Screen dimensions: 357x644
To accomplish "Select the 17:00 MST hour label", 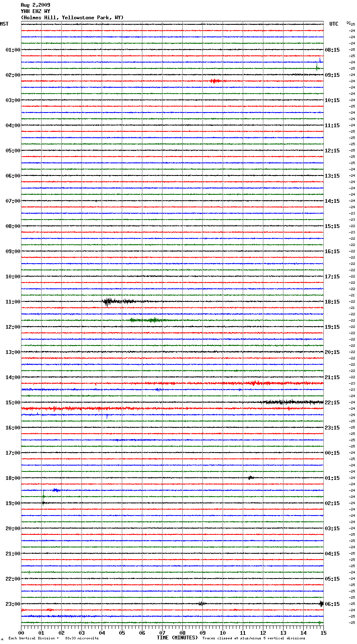I will pos(13,453).
